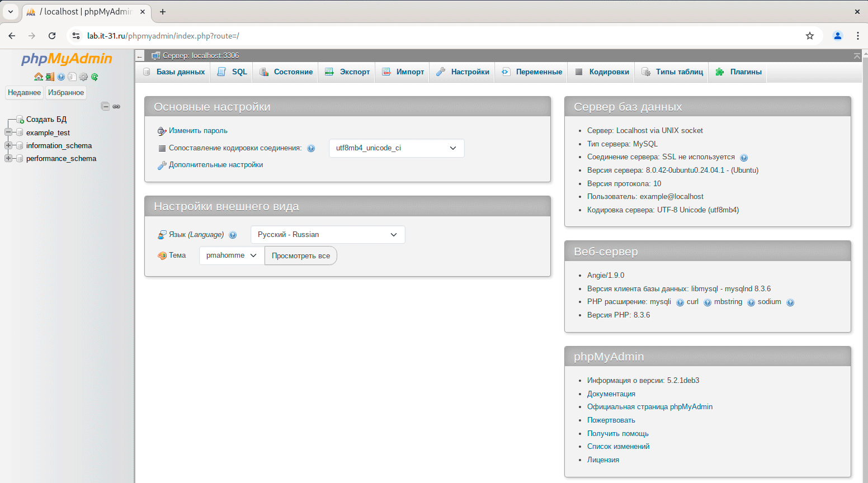Open the pmahomme theme dropdown
The height and width of the screenshot is (483, 868).
[232, 255]
